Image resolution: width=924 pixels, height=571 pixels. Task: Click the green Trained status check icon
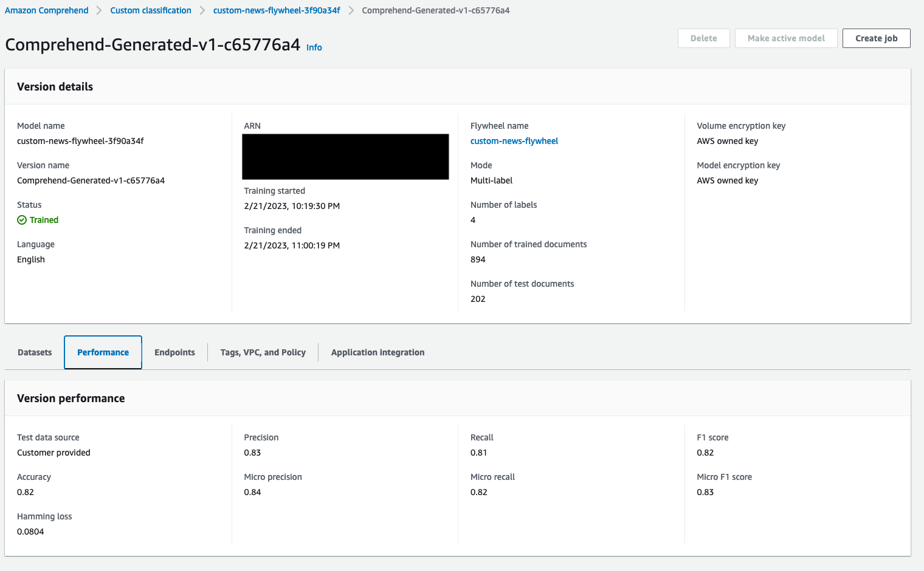click(21, 220)
